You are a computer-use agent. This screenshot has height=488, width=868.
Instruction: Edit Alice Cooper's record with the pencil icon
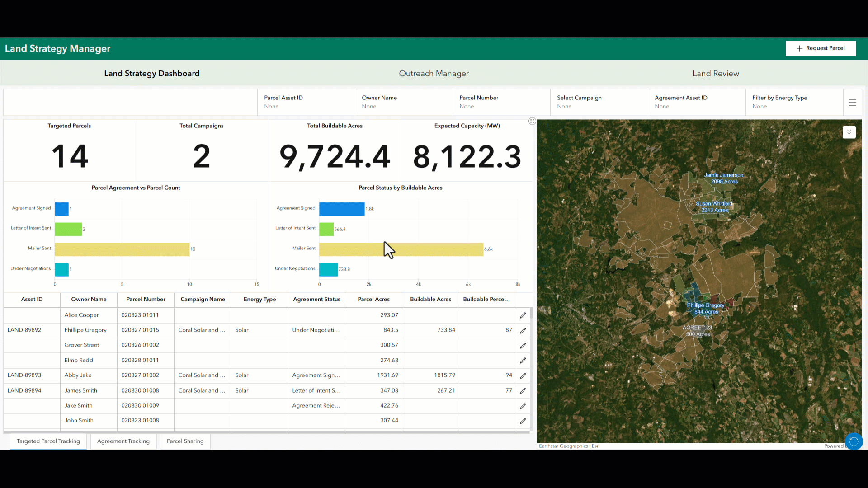523,315
